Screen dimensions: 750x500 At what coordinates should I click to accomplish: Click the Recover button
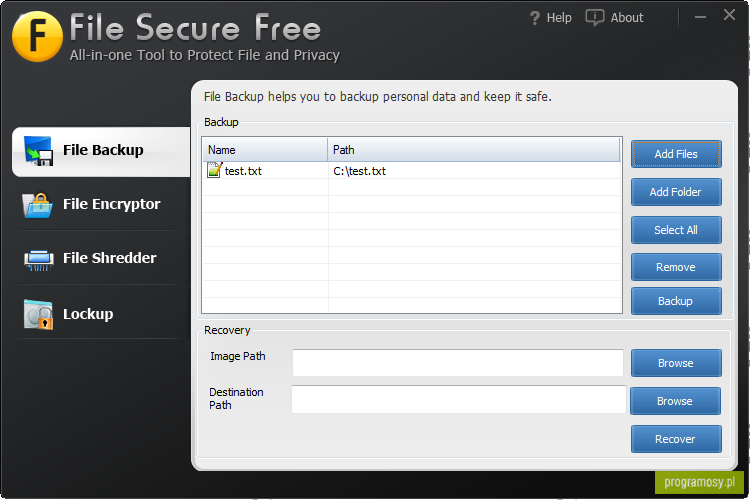[x=676, y=439]
